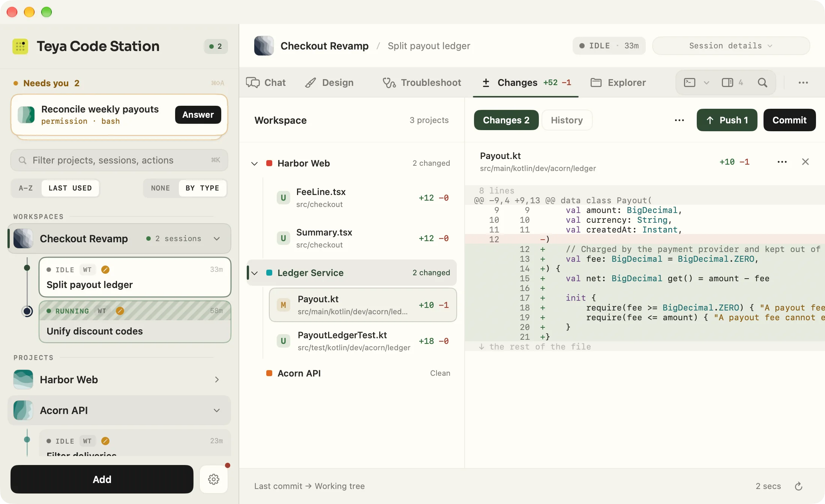Toggle the side panel layout icon
Viewport: 825px width, 504px height.
tap(727, 82)
